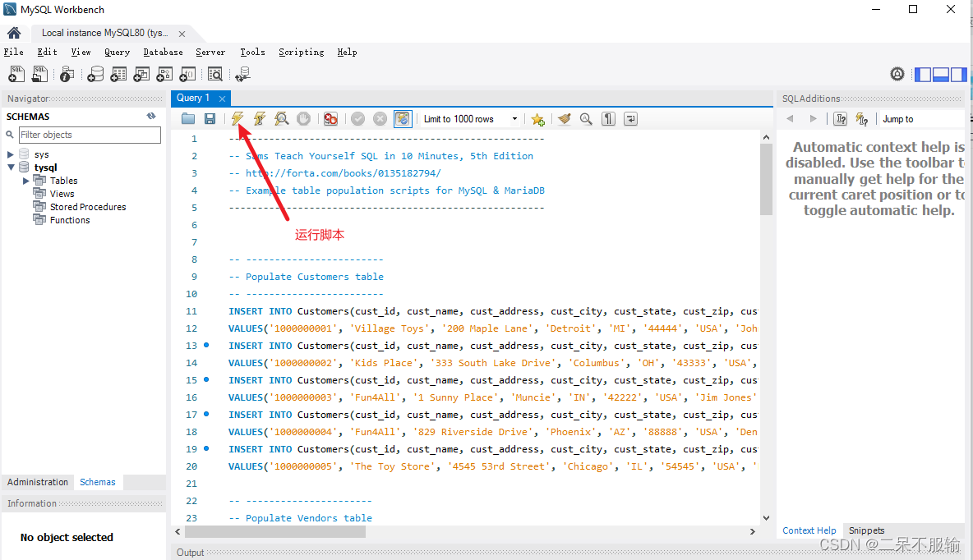Get context help for caret position

tap(840, 118)
